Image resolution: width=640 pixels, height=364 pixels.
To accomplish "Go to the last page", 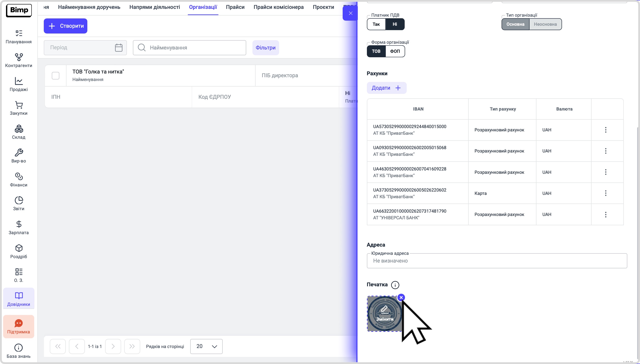I will [132, 346].
